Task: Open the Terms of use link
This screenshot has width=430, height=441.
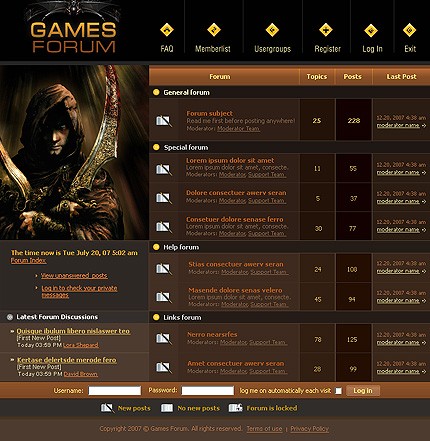Action: [x=264, y=429]
